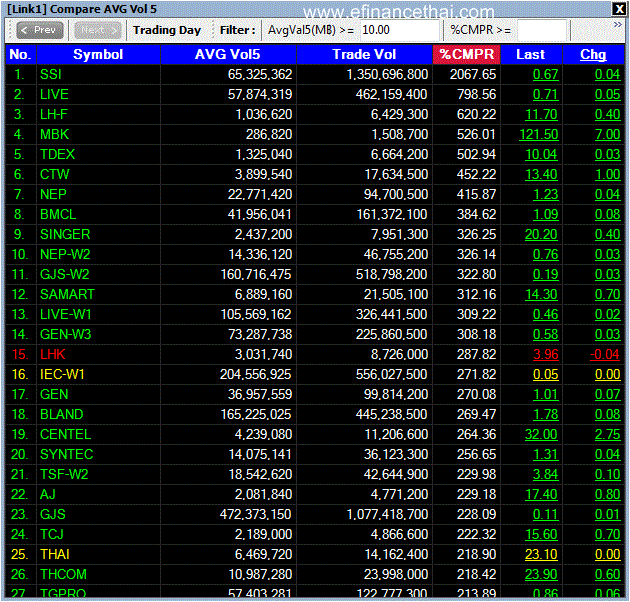Click GJS AVG Vol5 value 472,373,150

pyautogui.click(x=256, y=514)
